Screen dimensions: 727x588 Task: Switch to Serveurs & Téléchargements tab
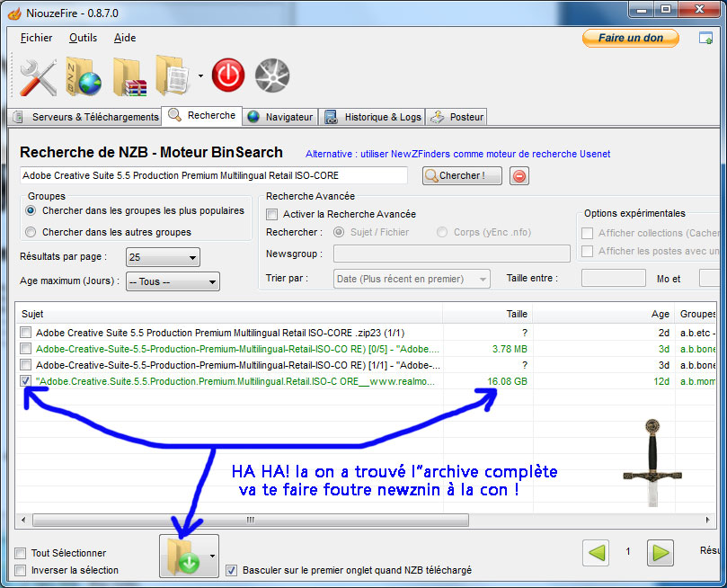pos(85,117)
